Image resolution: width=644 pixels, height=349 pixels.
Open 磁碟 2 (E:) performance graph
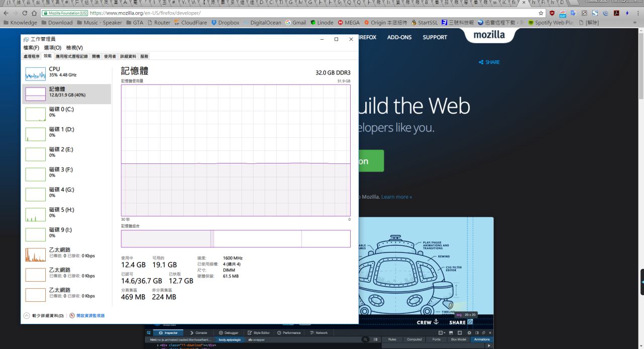(x=66, y=154)
